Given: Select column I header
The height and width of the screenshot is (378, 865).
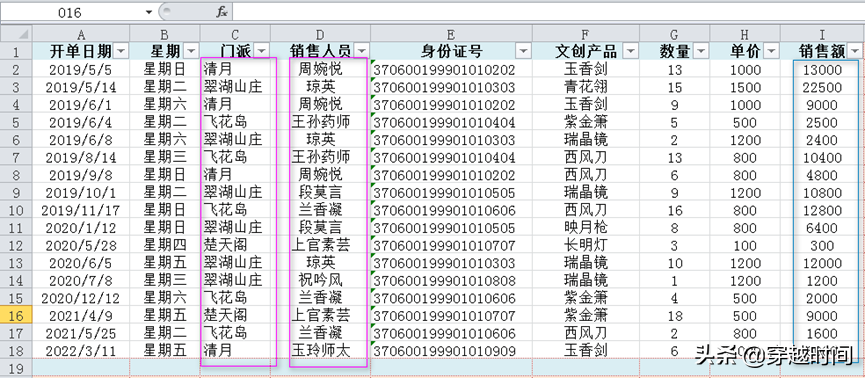Looking at the screenshot, I should click(822, 34).
